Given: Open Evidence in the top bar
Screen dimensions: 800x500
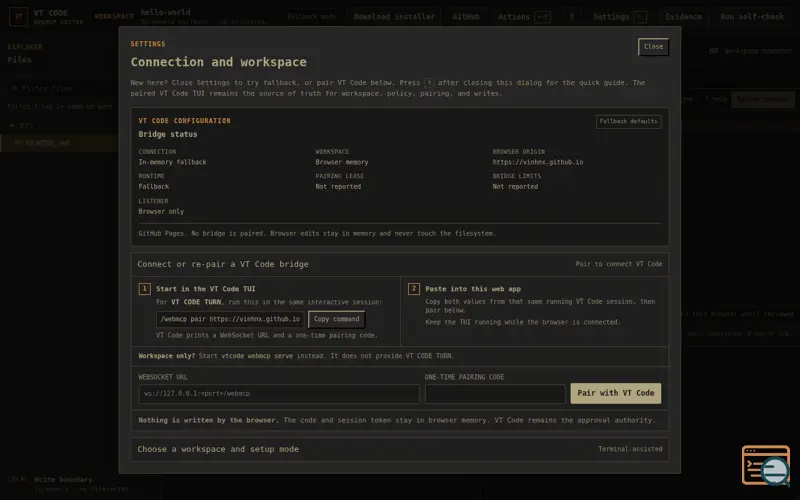Looking at the screenshot, I should (683, 17).
